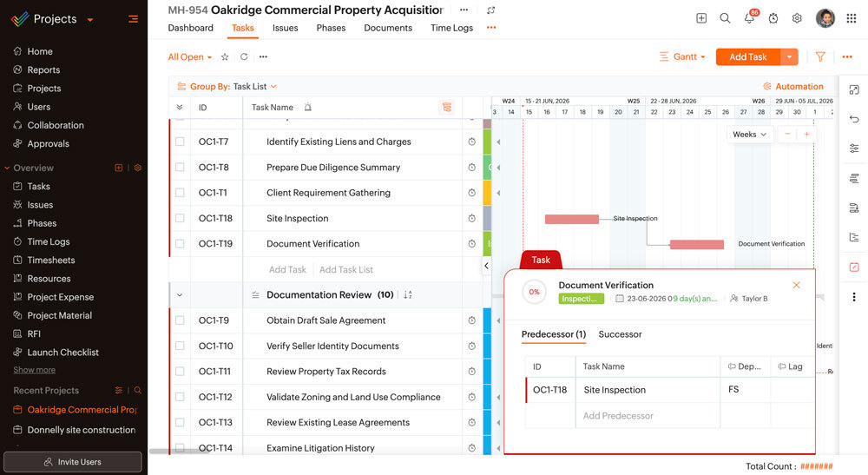Image resolution: width=868 pixels, height=475 pixels.
Task: Refresh the task list view
Action: click(x=244, y=56)
